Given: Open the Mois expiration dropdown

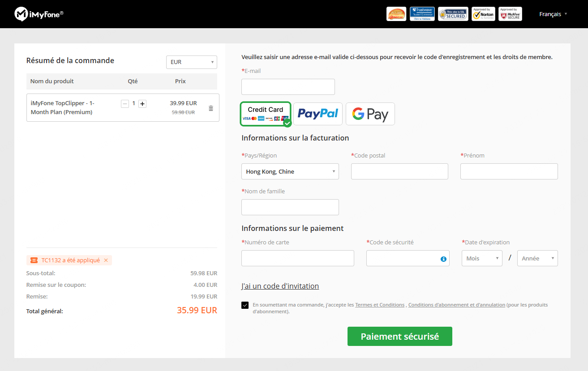Looking at the screenshot, I should pos(482,258).
